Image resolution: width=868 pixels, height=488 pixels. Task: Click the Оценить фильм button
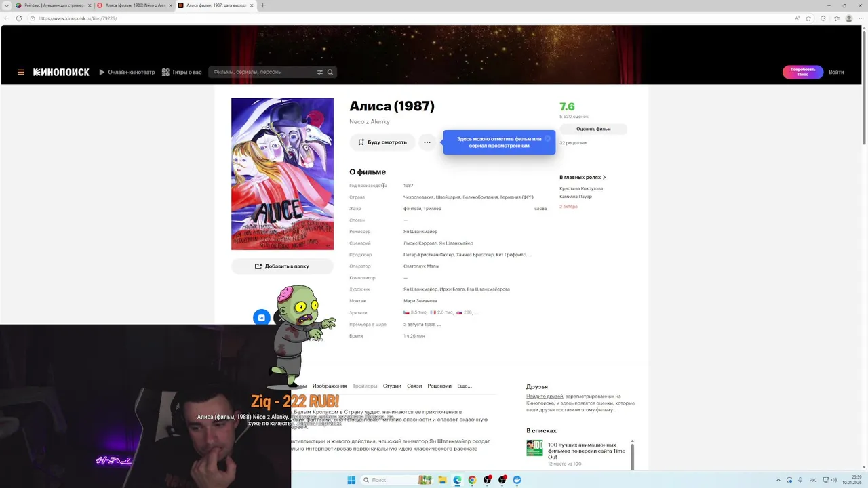click(x=593, y=129)
